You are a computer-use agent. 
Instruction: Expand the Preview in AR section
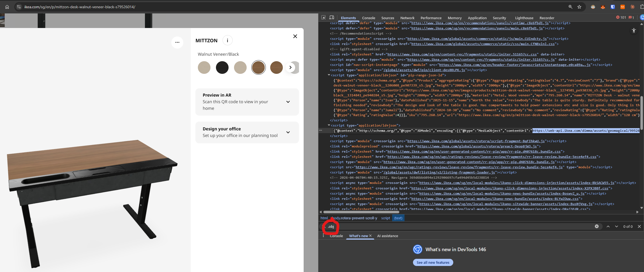247,102
